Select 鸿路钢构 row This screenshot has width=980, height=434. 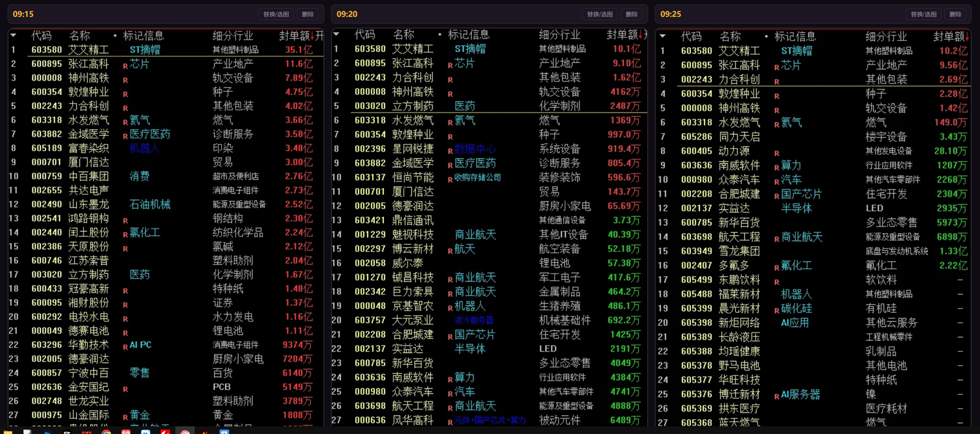pyautogui.click(x=165, y=219)
